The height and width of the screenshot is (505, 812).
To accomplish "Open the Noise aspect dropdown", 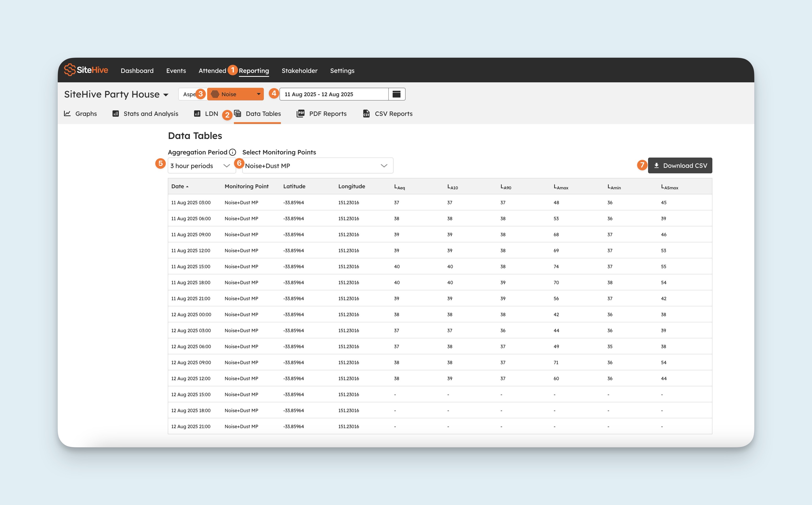I will click(x=236, y=94).
